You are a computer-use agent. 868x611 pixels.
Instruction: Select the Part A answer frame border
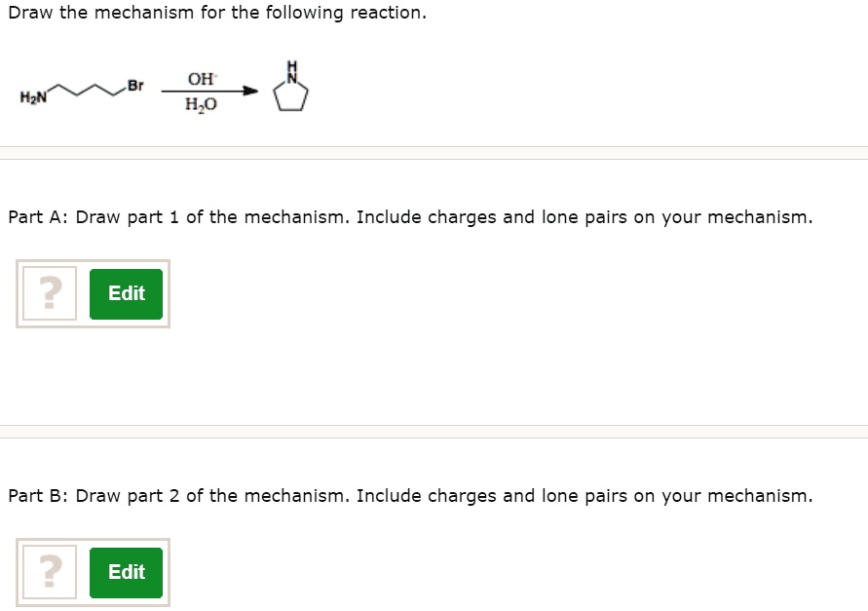93,258
